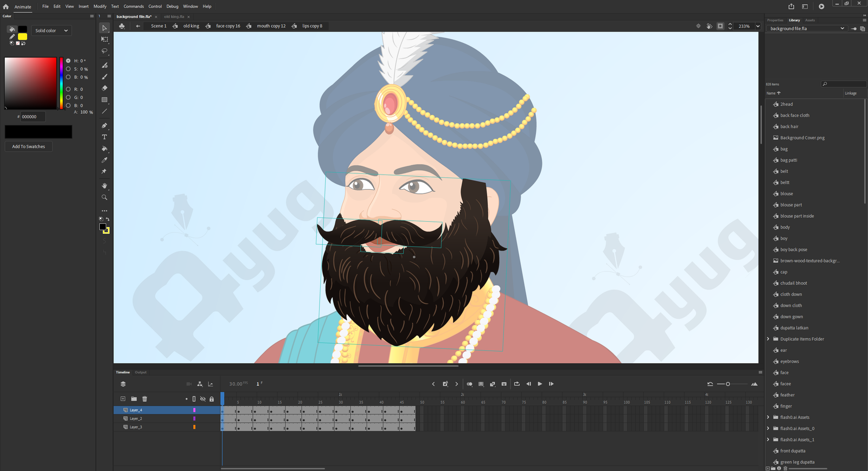The image size is (868, 471).
Task: Open the Modify menu
Action: coord(100,7)
